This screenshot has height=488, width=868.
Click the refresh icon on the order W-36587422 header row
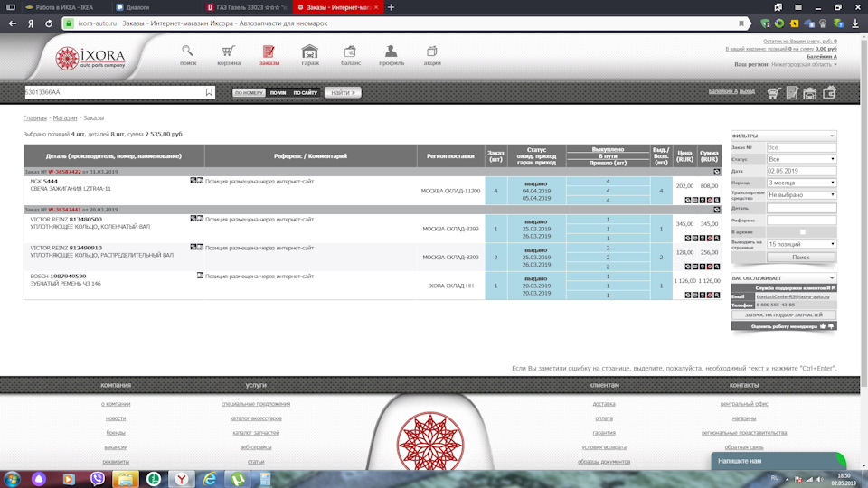coord(717,172)
